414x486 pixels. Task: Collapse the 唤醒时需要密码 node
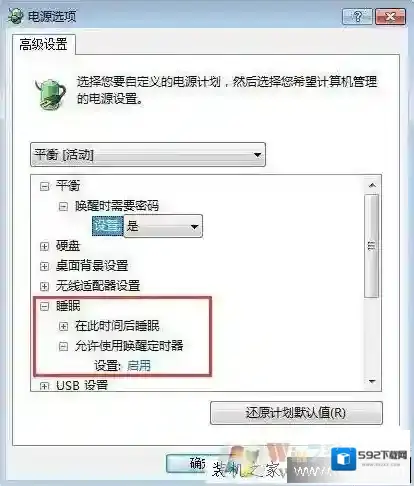coord(63,206)
